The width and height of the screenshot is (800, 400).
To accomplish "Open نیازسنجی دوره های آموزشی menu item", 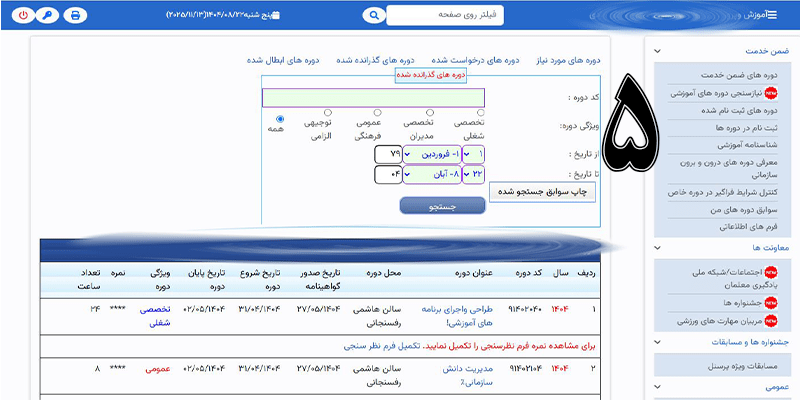I will tap(716, 94).
